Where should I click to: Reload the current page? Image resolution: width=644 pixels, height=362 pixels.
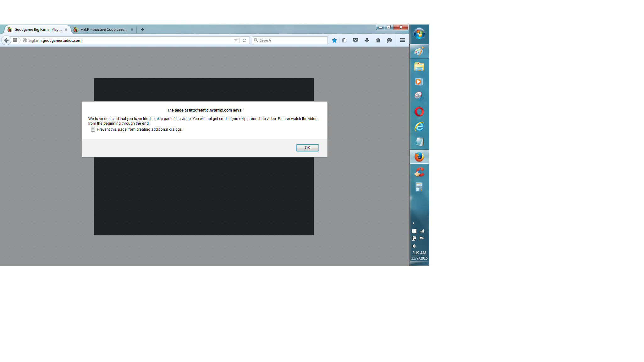tap(244, 40)
